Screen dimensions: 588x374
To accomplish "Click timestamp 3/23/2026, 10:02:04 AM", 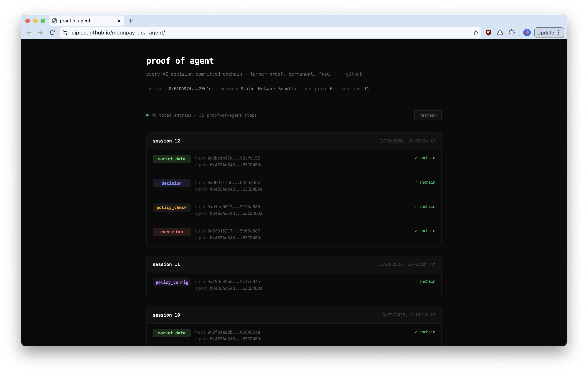I will pos(407,264).
